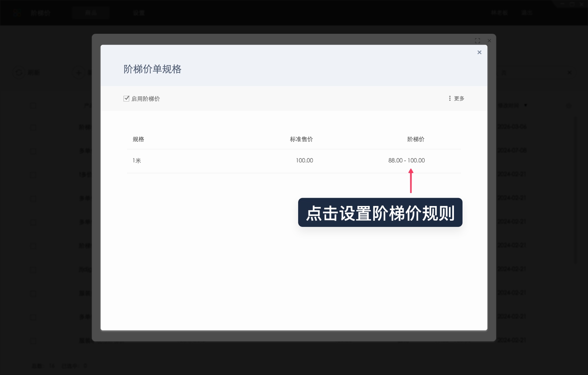588x375 pixels.
Task: Open the 更多 three-dot menu icon
Action: tap(450, 98)
